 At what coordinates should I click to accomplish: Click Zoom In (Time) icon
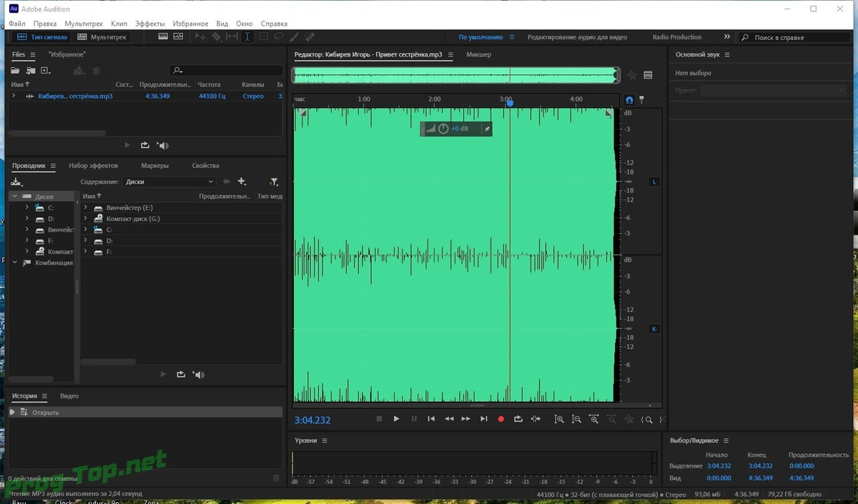point(594,420)
